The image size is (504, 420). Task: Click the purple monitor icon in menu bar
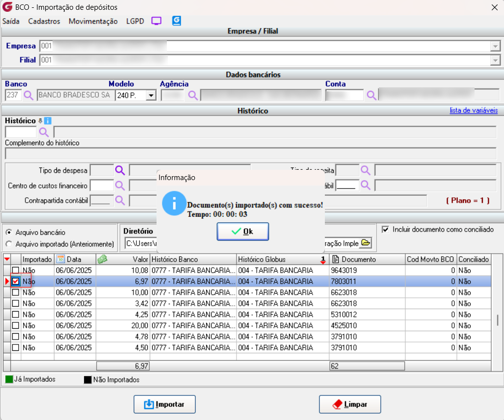[157, 21]
